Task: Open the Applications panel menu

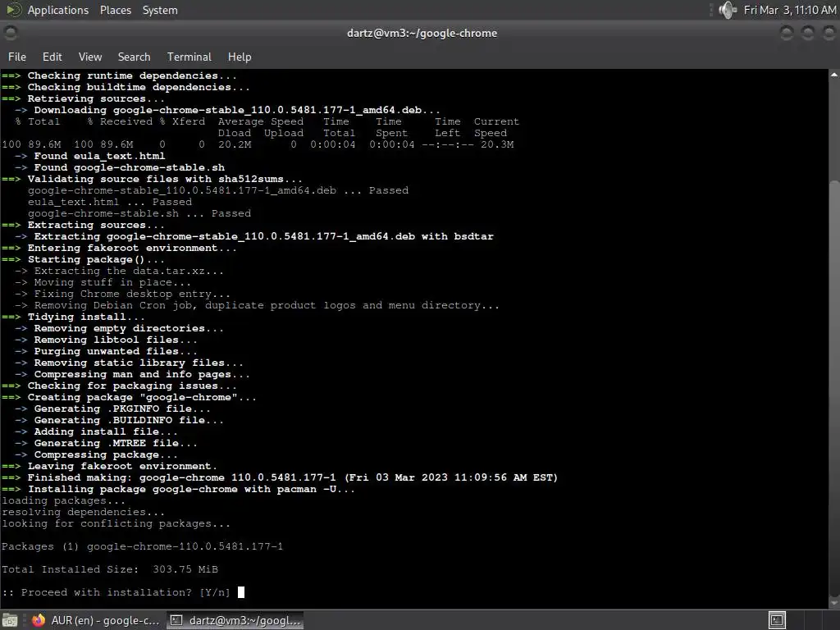Action: pos(58,10)
